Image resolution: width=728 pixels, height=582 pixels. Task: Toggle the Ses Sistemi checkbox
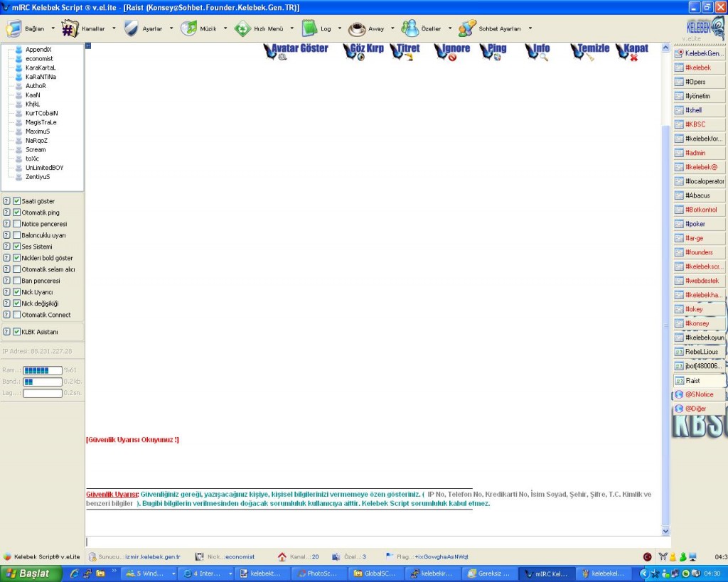coord(17,247)
